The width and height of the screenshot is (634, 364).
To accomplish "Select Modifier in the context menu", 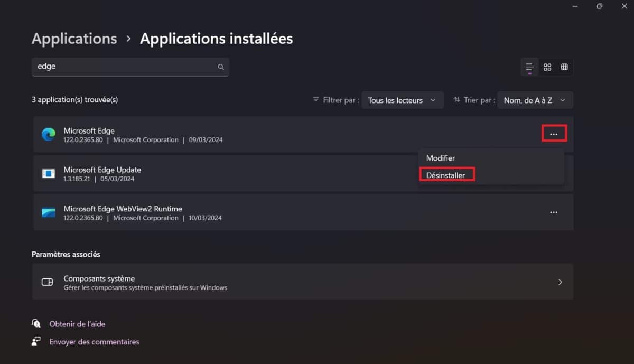I will 441,158.
